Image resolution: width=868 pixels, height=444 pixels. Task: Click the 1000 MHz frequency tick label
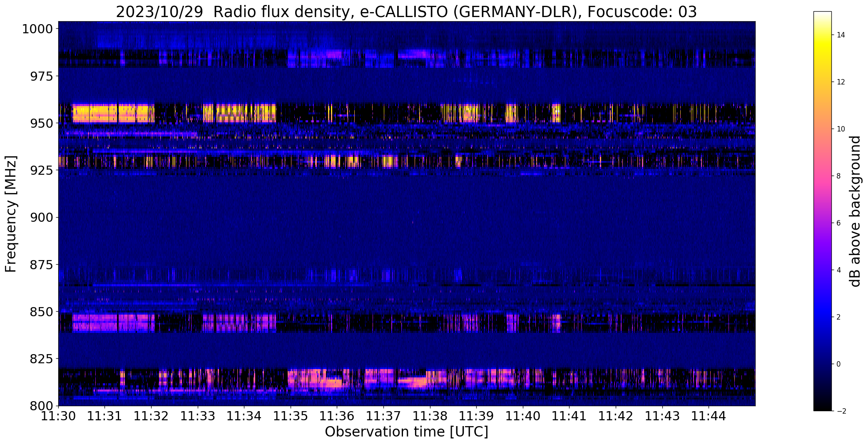[x=37, y=29]
